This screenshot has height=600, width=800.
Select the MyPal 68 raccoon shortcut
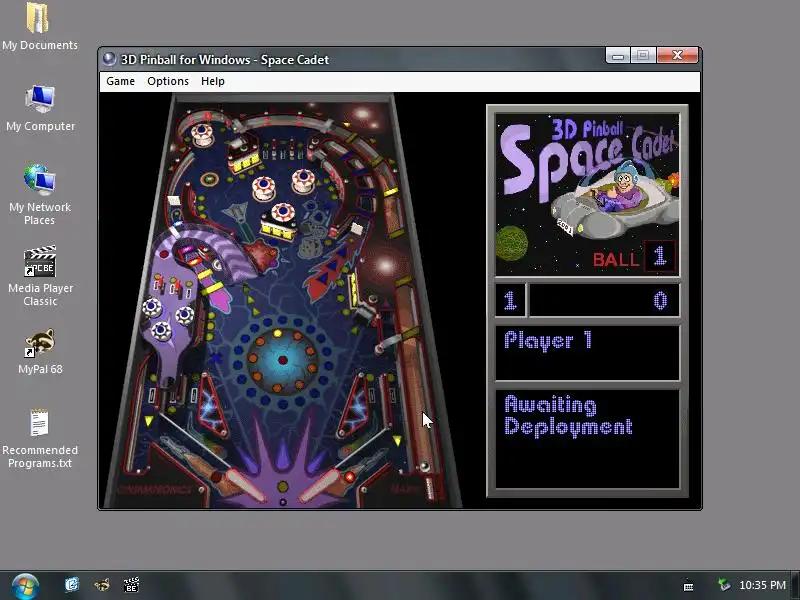click(x=40, y=351)
